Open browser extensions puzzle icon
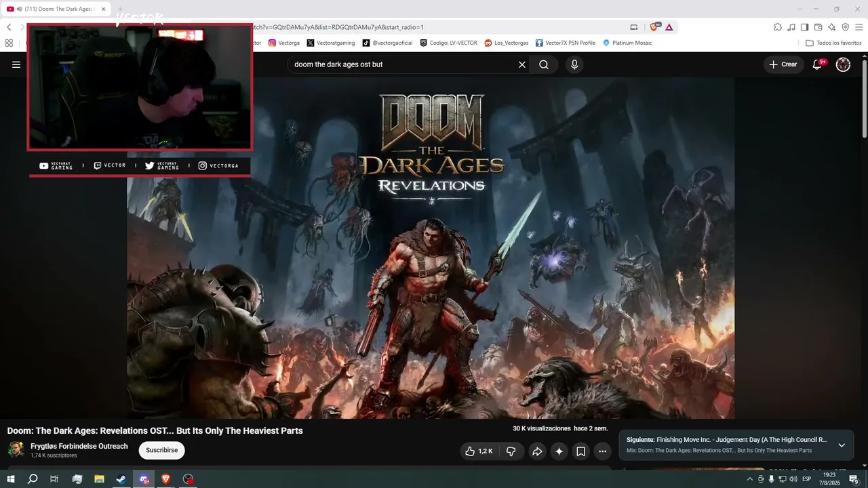 [778, 27]
